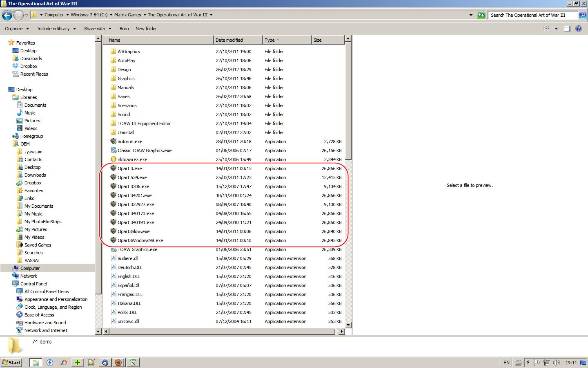Change the view using the list view icon
Image resolution: width=588 pixels, height=368 pixels.
click(546, 29)
